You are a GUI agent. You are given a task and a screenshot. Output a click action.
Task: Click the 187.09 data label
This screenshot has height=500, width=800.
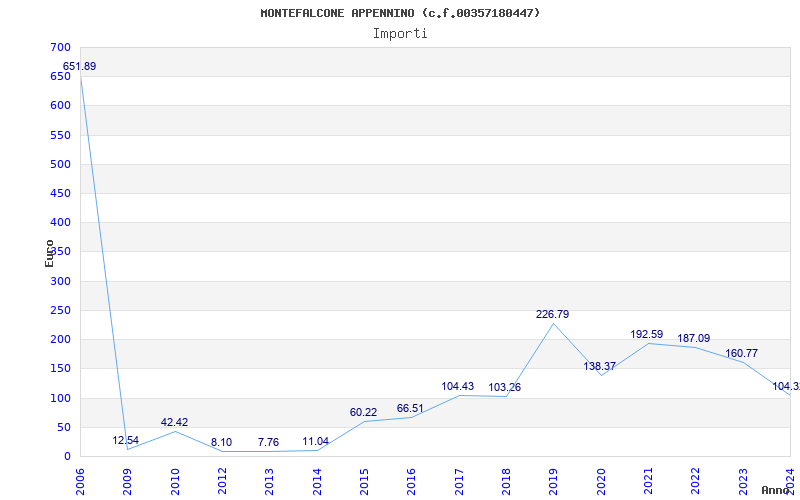point(693,338)
